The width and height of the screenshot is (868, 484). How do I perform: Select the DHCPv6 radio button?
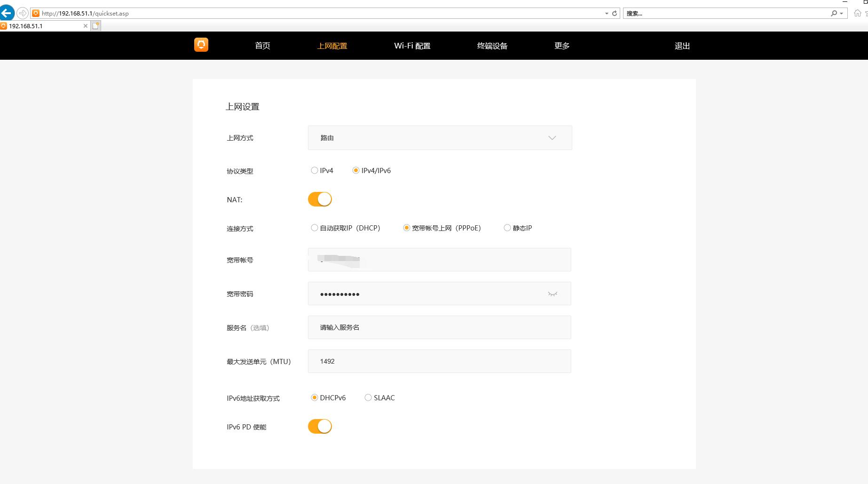click(315, 397)
